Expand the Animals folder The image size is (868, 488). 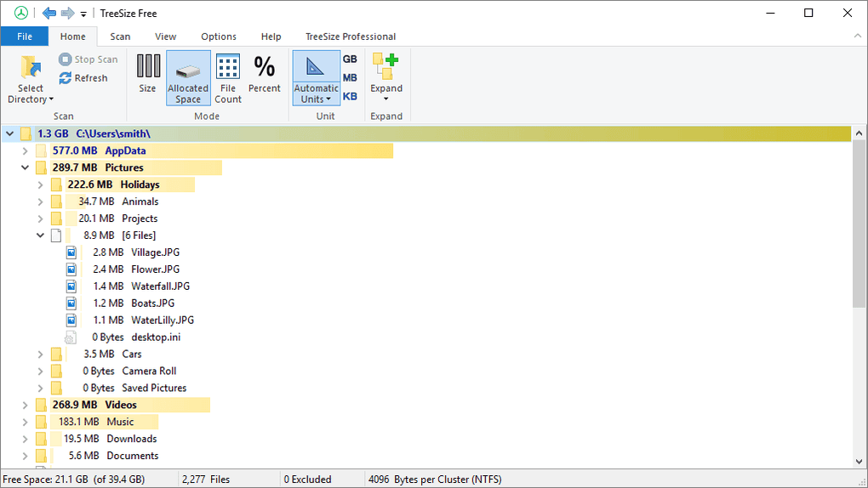coord(40,201)
